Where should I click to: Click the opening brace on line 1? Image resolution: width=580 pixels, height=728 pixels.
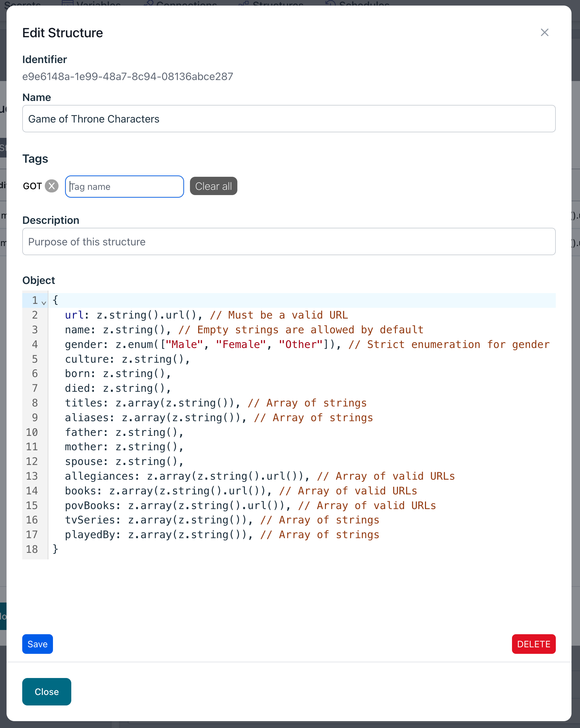(56, 300)
